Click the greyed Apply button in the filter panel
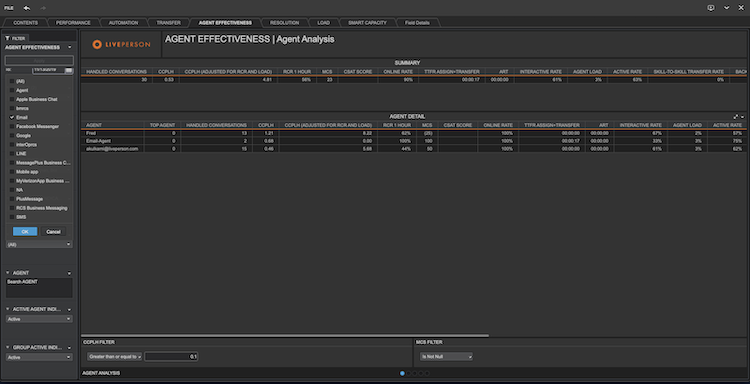Viewport: 750px width, 384px height. [x=39, y=60]
